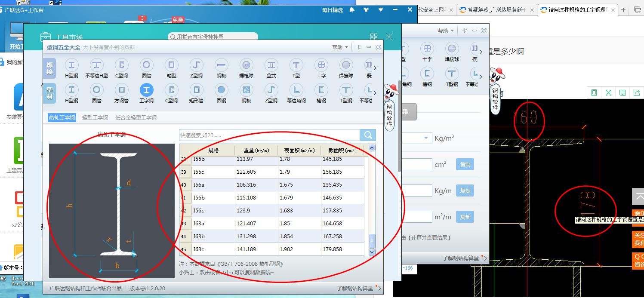The image size is (644, 298).
Task: Click table scrollbar down arrow
Action: (372, 252)
